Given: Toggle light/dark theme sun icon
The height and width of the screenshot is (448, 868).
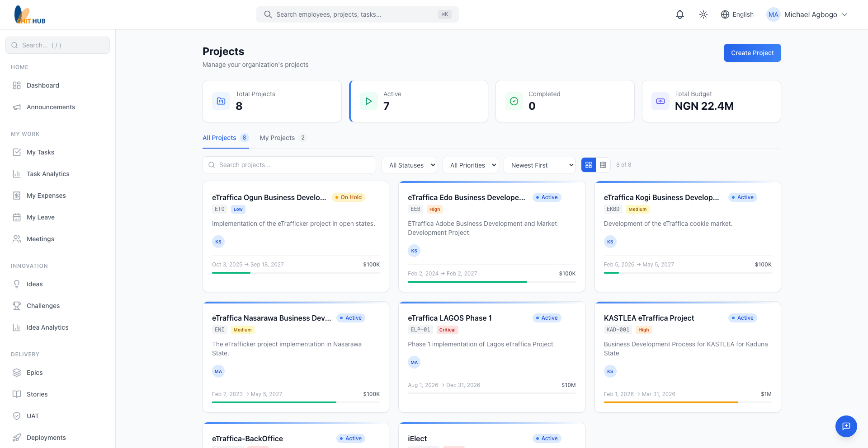Looking at the screenshot, I should click(x=703, y=14).
